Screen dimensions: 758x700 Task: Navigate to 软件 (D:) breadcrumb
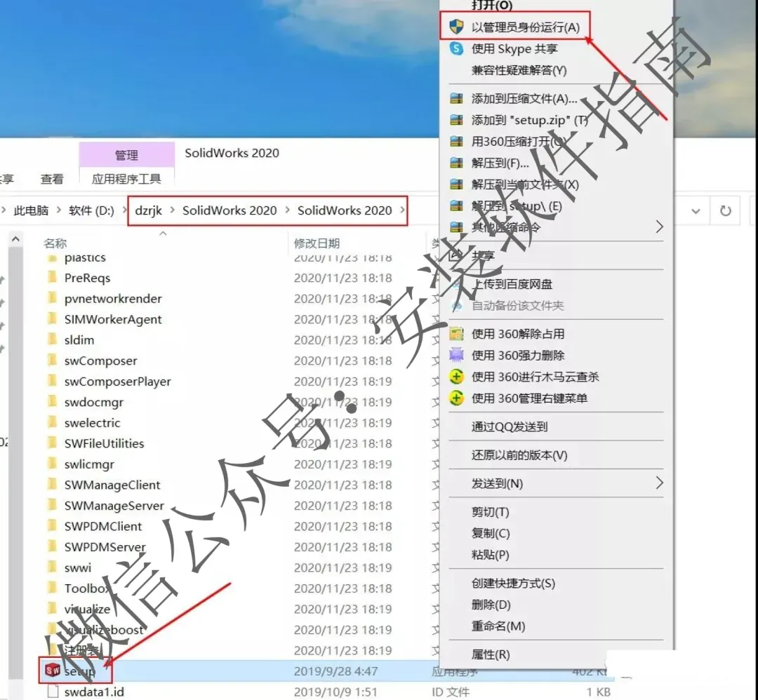91,210
